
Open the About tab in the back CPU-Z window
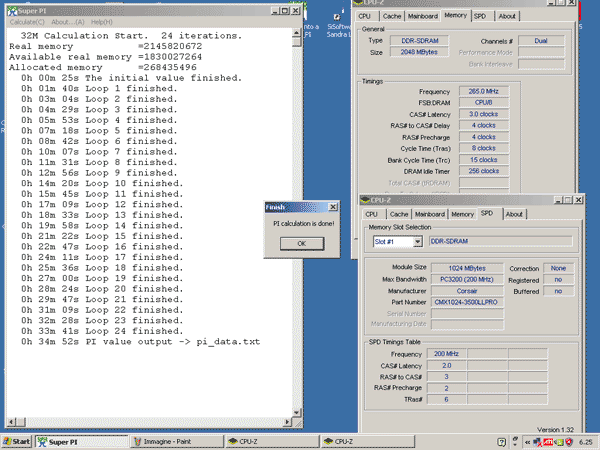tap(507, 16)
